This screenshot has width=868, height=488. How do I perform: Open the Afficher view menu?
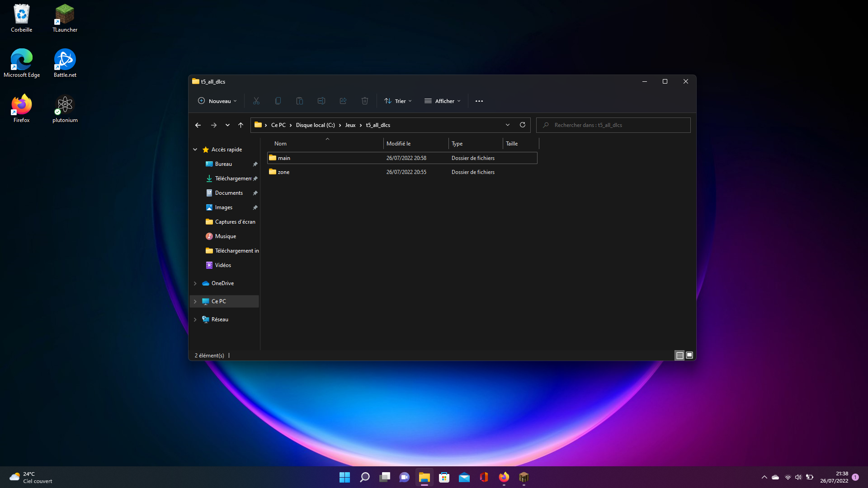click(x=443, y=101)
